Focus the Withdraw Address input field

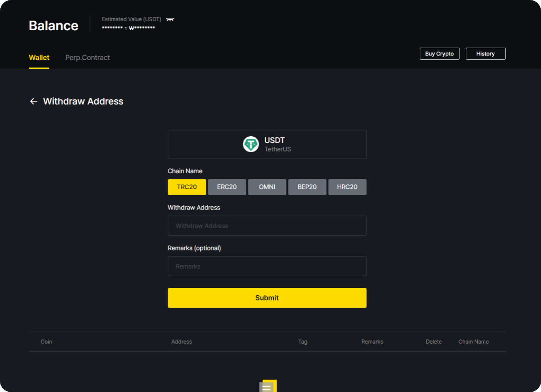coord(267,226)
